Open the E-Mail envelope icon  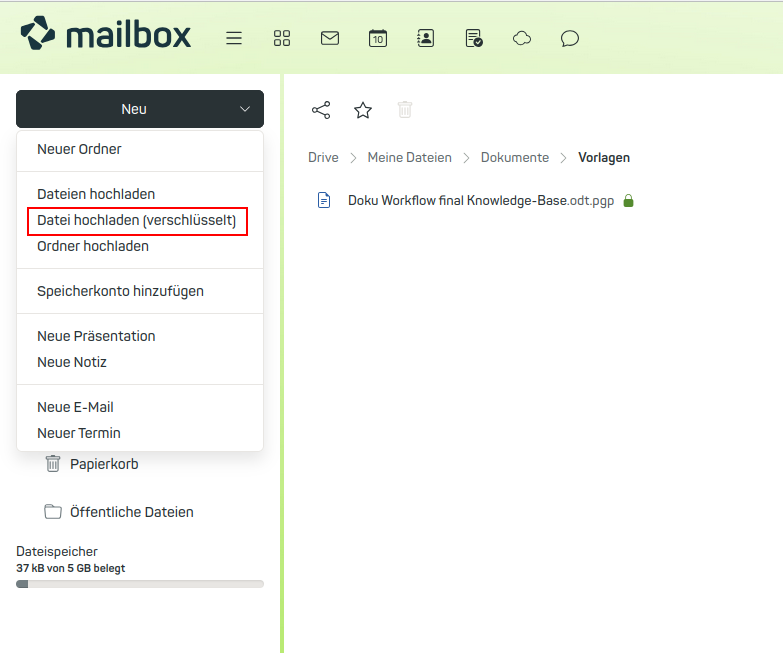(x=330, y=38)
